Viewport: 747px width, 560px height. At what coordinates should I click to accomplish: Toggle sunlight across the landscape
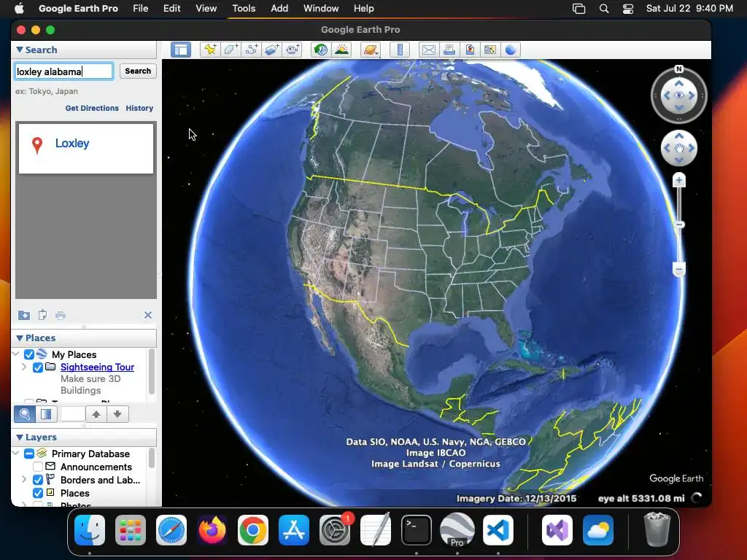tap(341, 50)
